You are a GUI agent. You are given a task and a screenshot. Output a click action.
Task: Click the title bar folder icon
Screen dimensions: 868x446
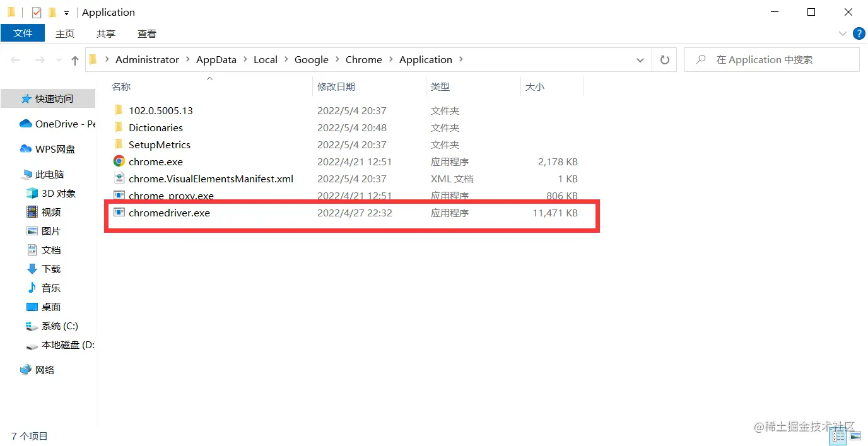(11, 12)
